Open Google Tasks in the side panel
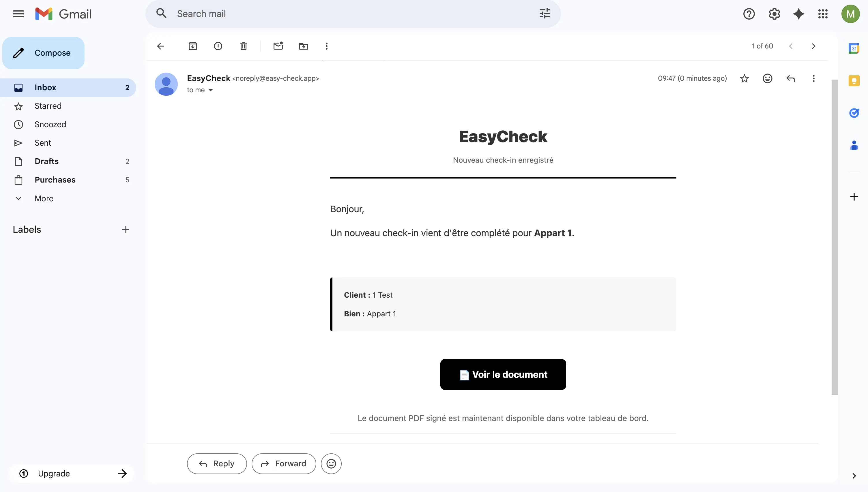This screenshot has height=492, width=868. point(854,113)
